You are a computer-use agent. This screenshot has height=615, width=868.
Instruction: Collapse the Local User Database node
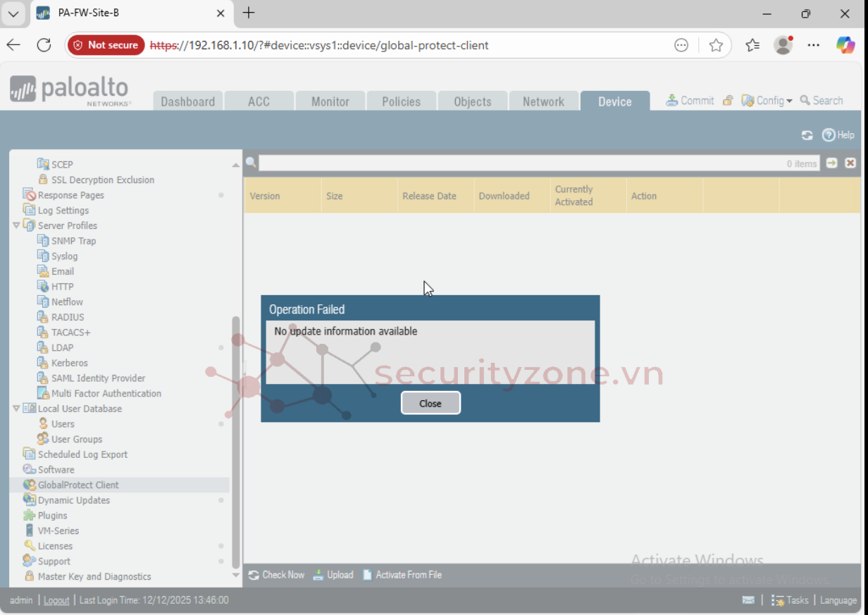[16, 409]
